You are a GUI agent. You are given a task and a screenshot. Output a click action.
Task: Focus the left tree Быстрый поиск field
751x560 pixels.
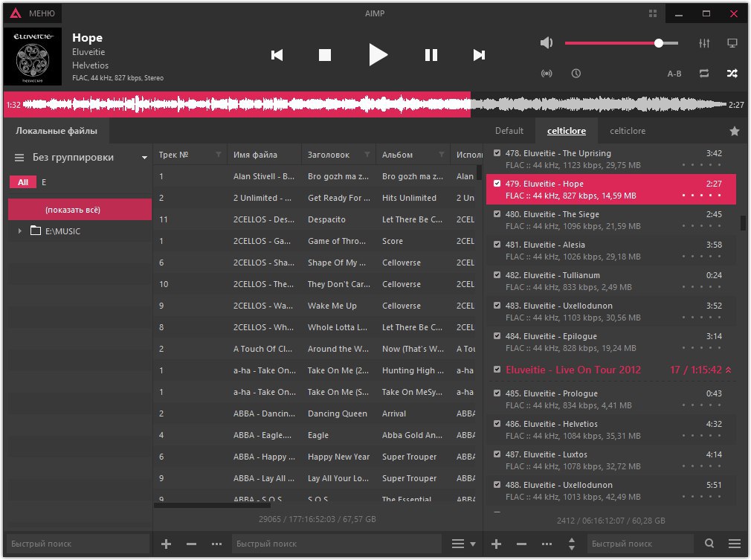[x=79, y=544]
